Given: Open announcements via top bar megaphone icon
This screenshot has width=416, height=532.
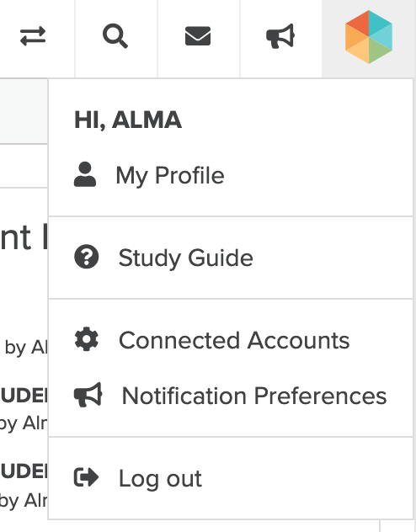Looking at the screenshot, I should point(280,36).
